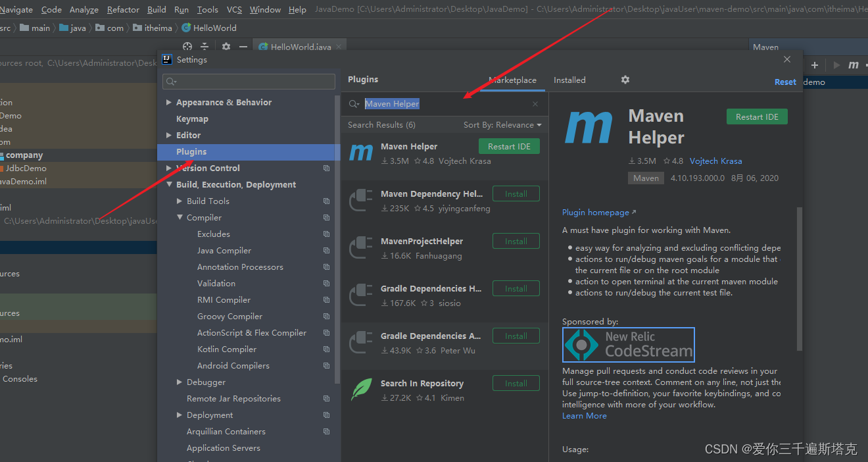Switch to the Installed plugins tab
This screenshot has width=868, height=462.
(569, 80)
